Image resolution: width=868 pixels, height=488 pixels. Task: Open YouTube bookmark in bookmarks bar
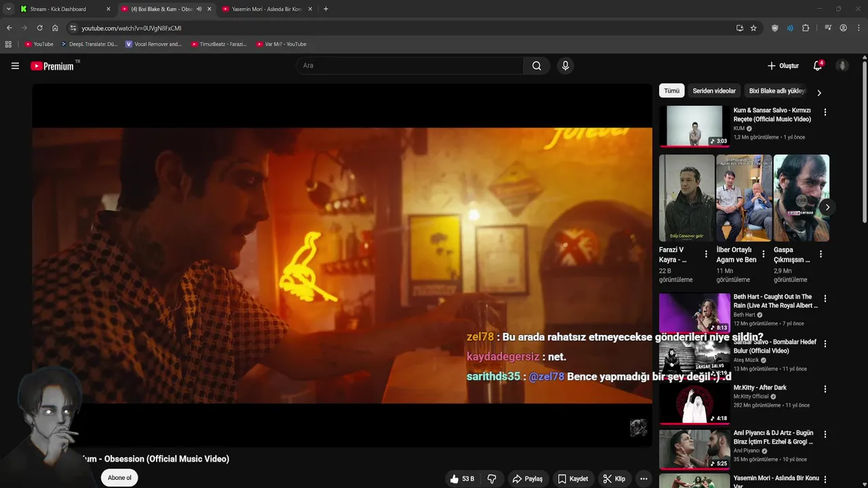pos(39,44)
